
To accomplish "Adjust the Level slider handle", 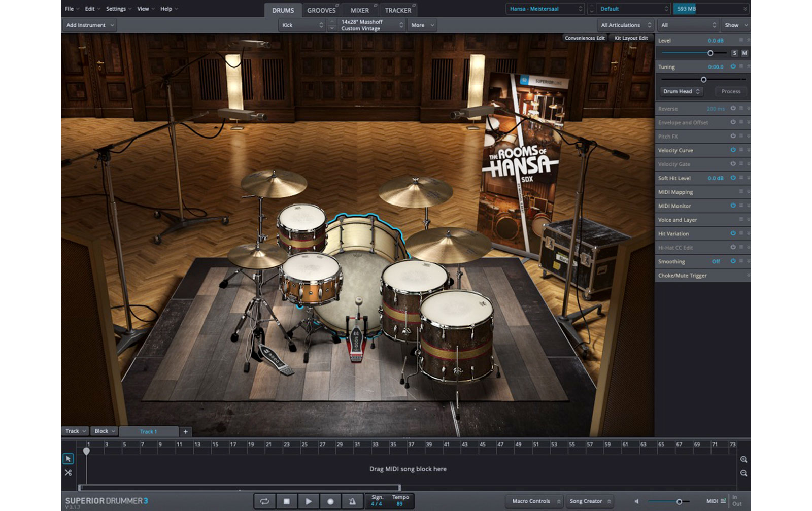I will [710, 53].
